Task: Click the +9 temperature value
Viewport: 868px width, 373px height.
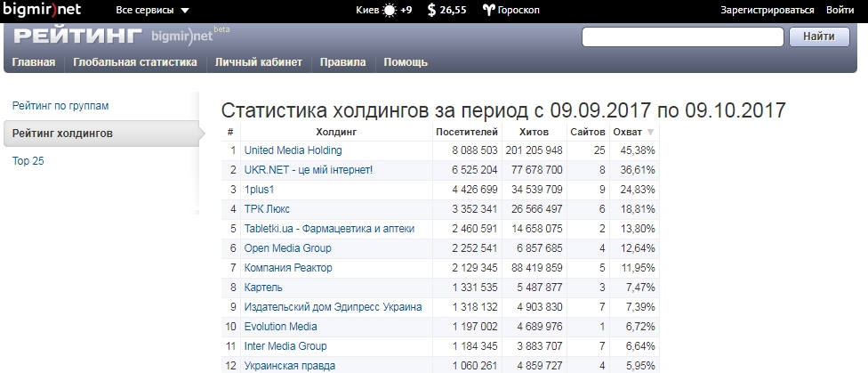Action: tap(406, 10)
